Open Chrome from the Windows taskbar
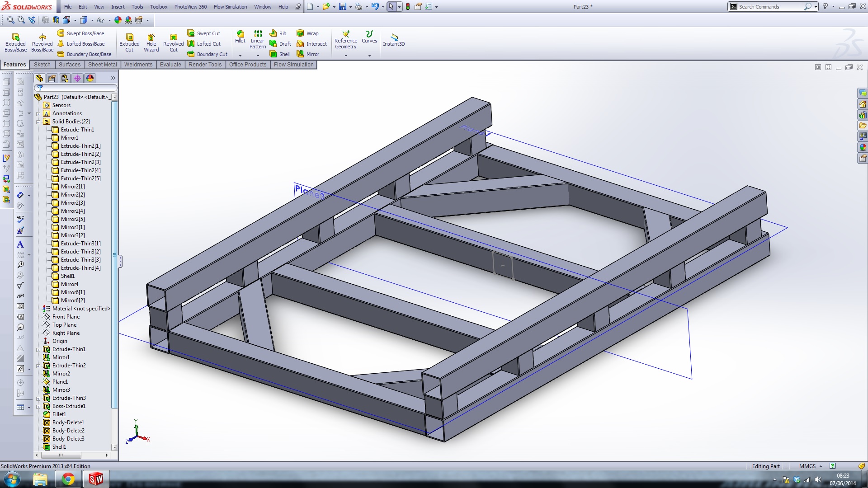This screenshot has width=868, height=488. click(x=68, y=479)
